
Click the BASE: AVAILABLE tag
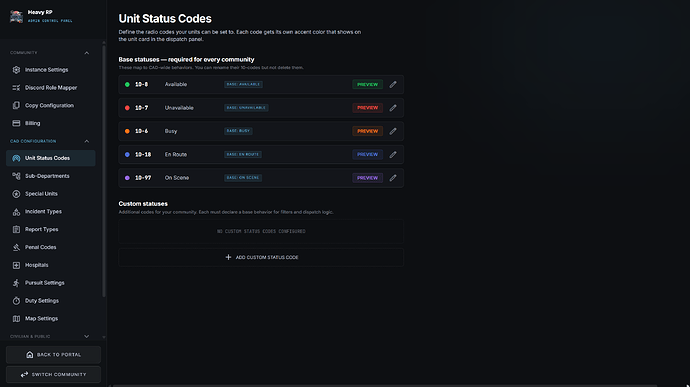pos(243,85)
